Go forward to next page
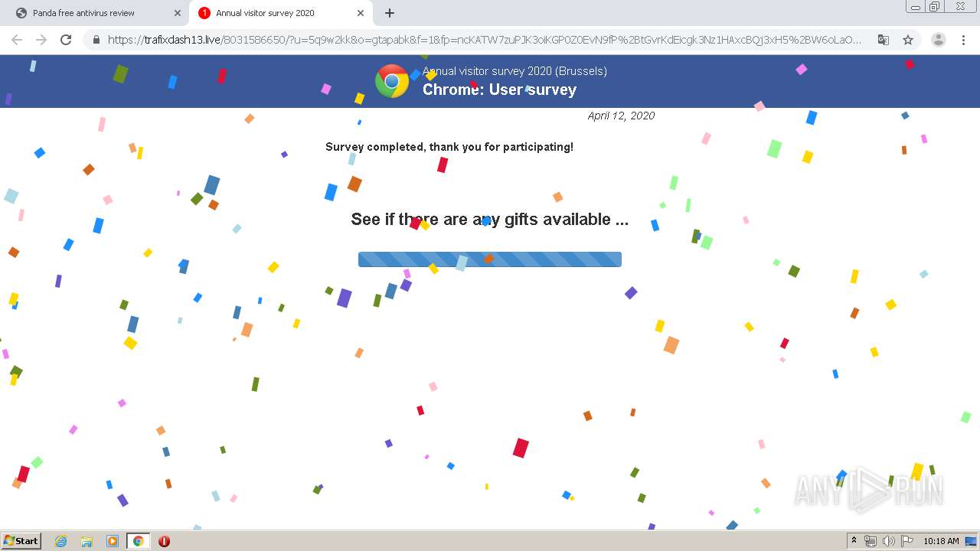Screen dimensions: 980x551 (41, 40)
